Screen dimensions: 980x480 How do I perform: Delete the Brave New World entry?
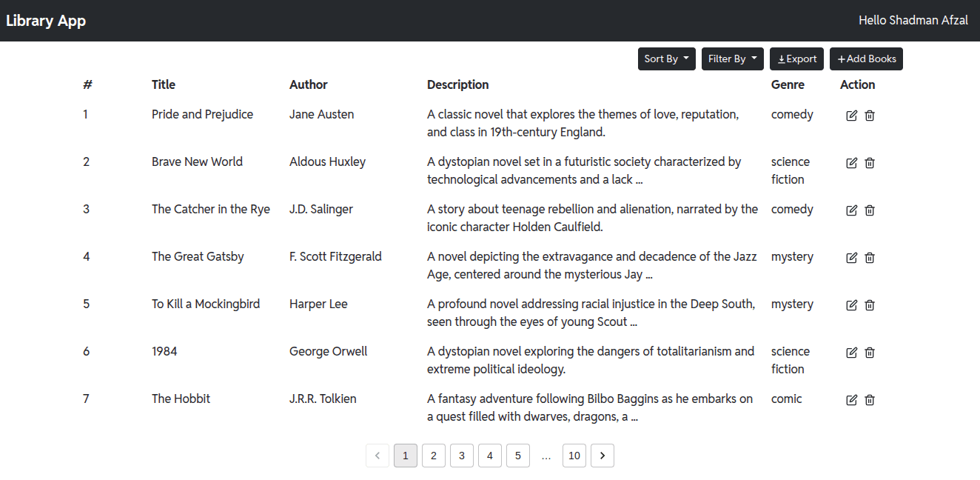pos(870,163)
